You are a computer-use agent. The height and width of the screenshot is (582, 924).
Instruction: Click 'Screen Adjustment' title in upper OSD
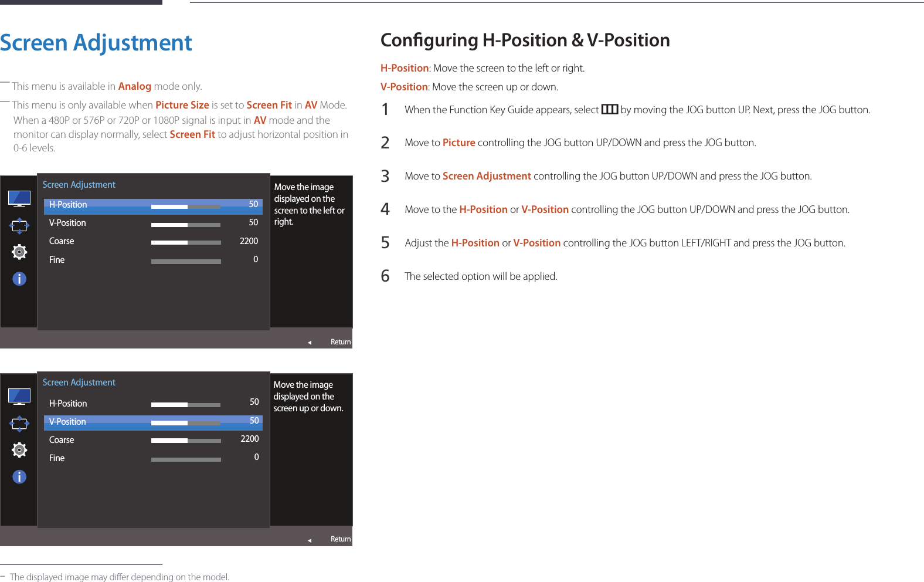pyautogui.click(x=79, y=185)
